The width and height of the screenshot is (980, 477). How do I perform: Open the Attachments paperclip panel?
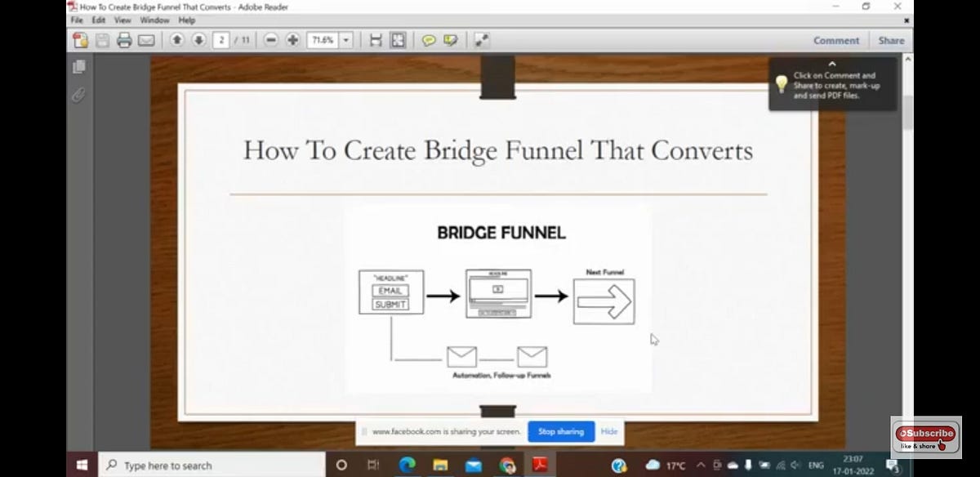point(78,95)
